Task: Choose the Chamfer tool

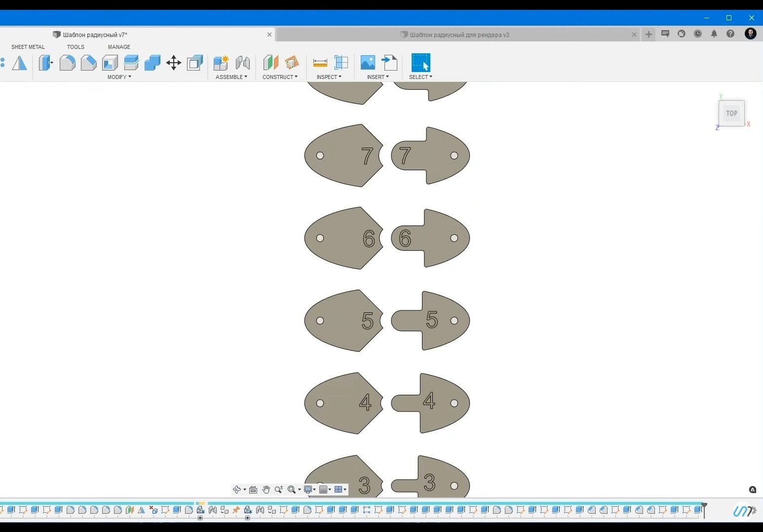Action: [x=89, y=63]
